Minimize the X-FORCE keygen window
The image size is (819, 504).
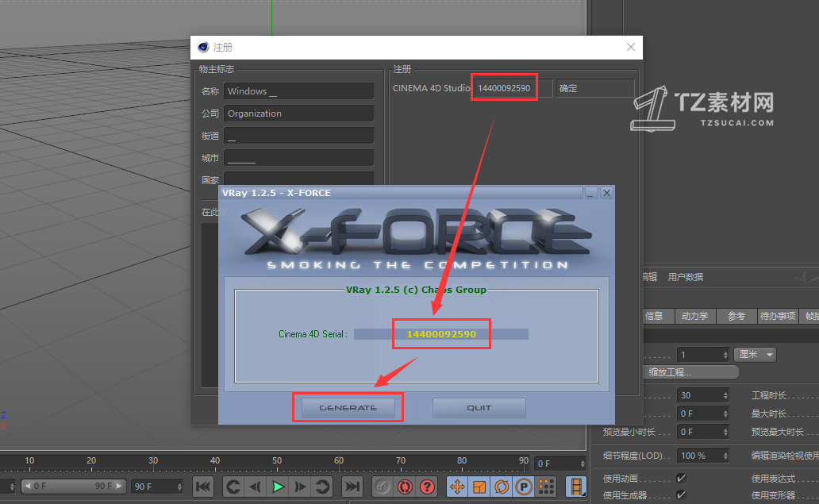coord(590,193)
